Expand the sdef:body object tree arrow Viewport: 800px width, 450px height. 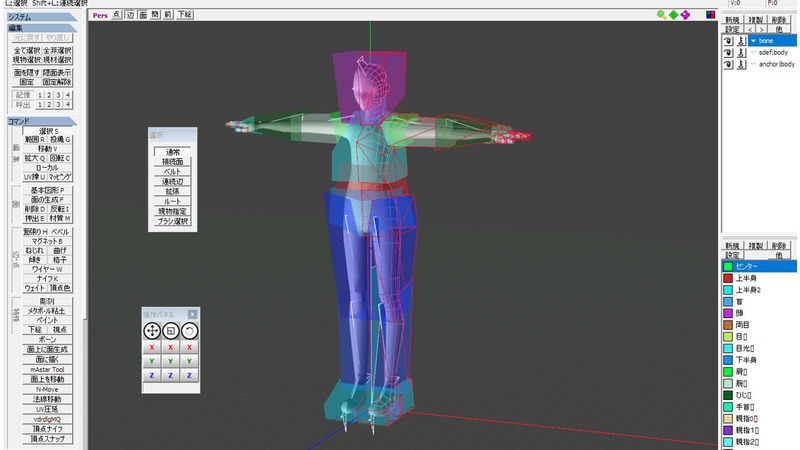pos(754,53)
